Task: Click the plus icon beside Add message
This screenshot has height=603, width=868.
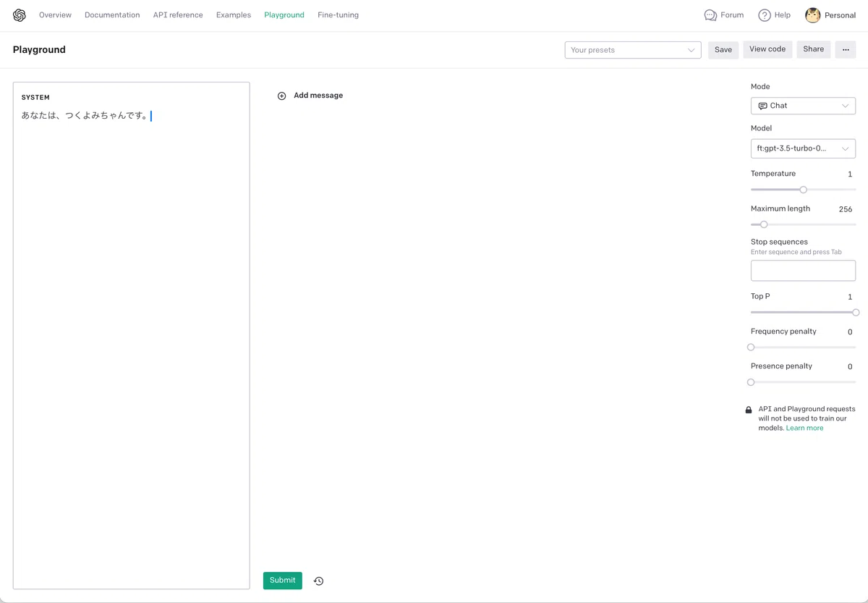Action: [x=282, y=96]
